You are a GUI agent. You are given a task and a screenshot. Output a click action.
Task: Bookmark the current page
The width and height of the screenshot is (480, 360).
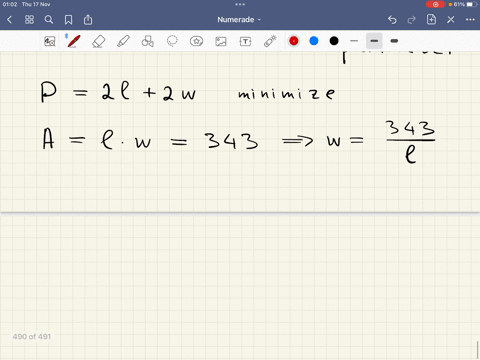click(x=68, y=20)
